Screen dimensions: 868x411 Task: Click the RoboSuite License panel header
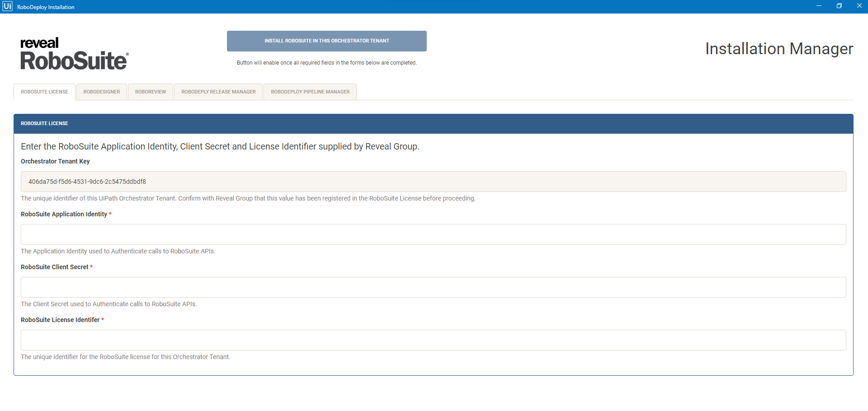[434, 123]
